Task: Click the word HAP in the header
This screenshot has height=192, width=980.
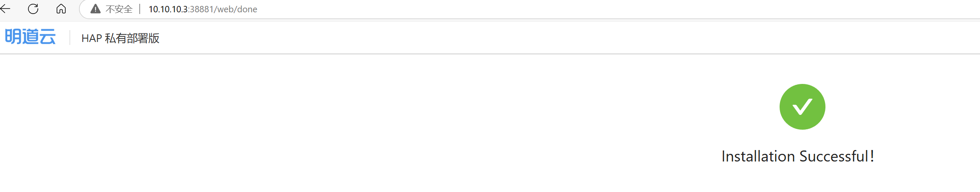Action: 91,39
